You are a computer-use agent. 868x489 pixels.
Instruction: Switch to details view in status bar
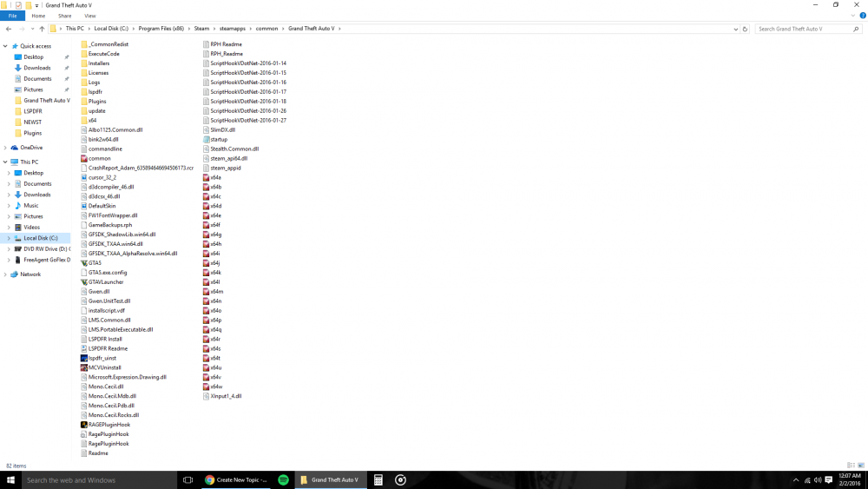[x=852, y=466]
